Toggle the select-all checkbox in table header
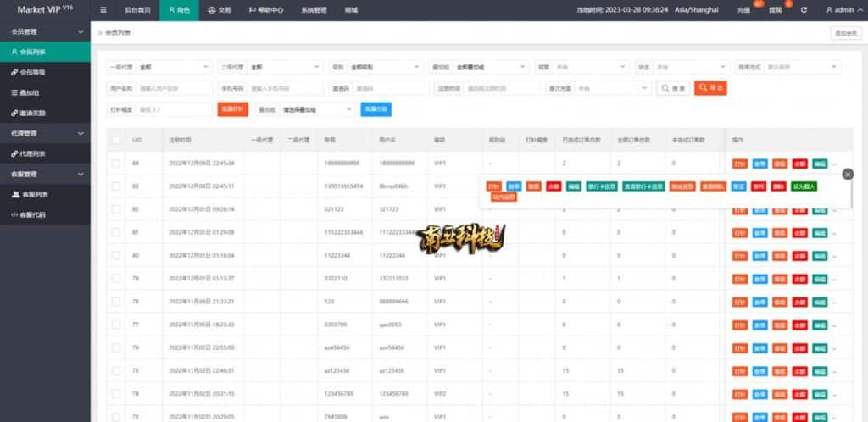 [x=116, y=139]
